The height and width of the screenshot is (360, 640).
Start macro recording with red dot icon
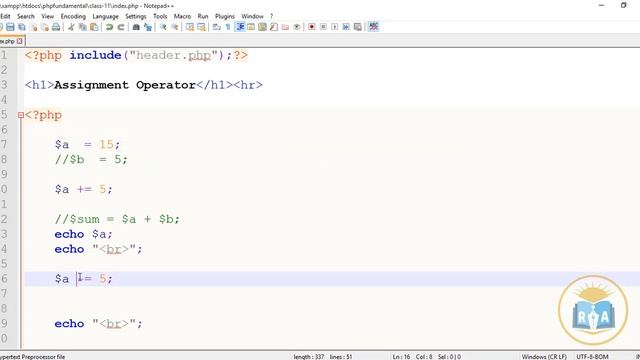(312, 27)
